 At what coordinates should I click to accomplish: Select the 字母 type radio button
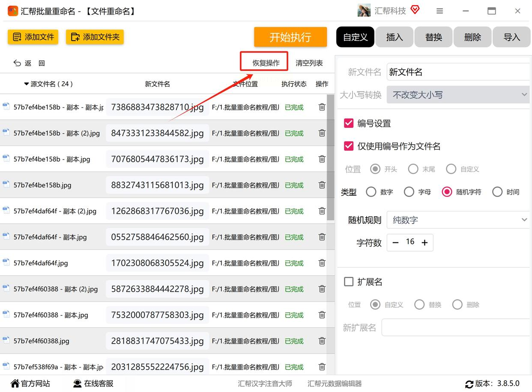[409, 192]
